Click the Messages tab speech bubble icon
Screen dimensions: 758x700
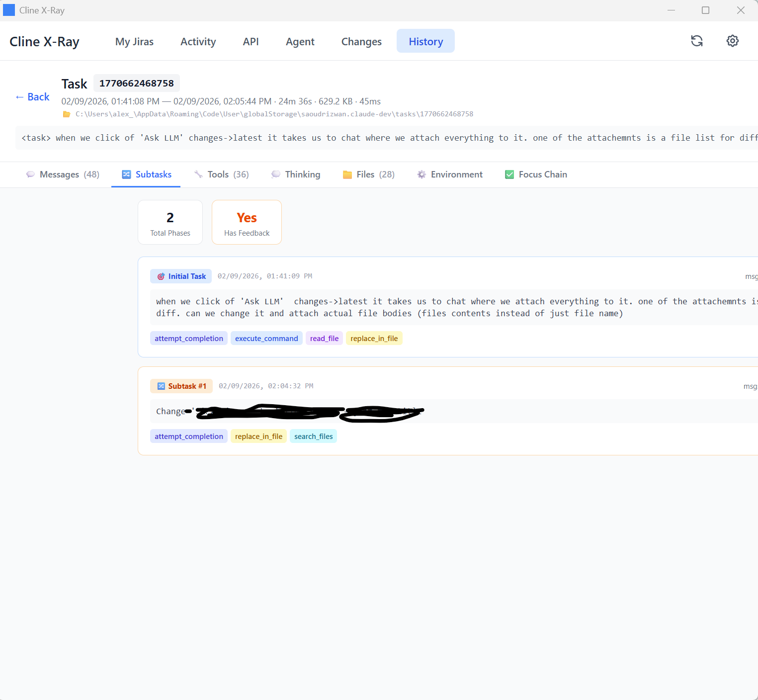click(x=31, y=175)
